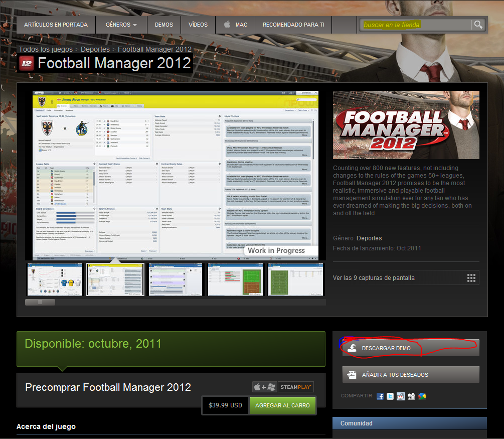Click the thumbnail strip scrollbar handle
The height and width of the screenshot is (439, 504).
click(40, 303)
